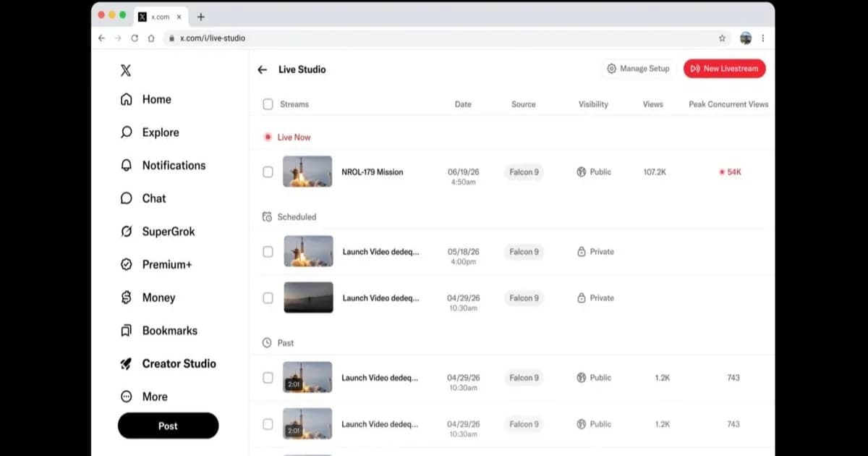Screen dimensions: 868x456
Task: Expand the More menu in sidebar
Action: click(144, 397)
